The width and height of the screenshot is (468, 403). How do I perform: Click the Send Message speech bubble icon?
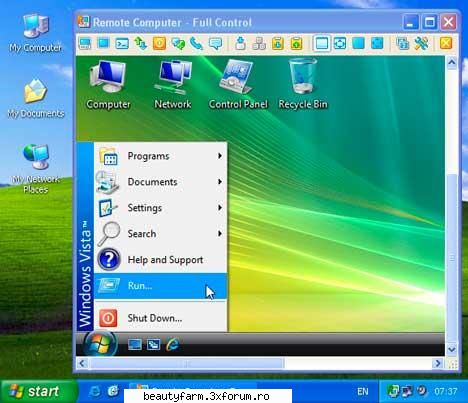coord(215,44)
